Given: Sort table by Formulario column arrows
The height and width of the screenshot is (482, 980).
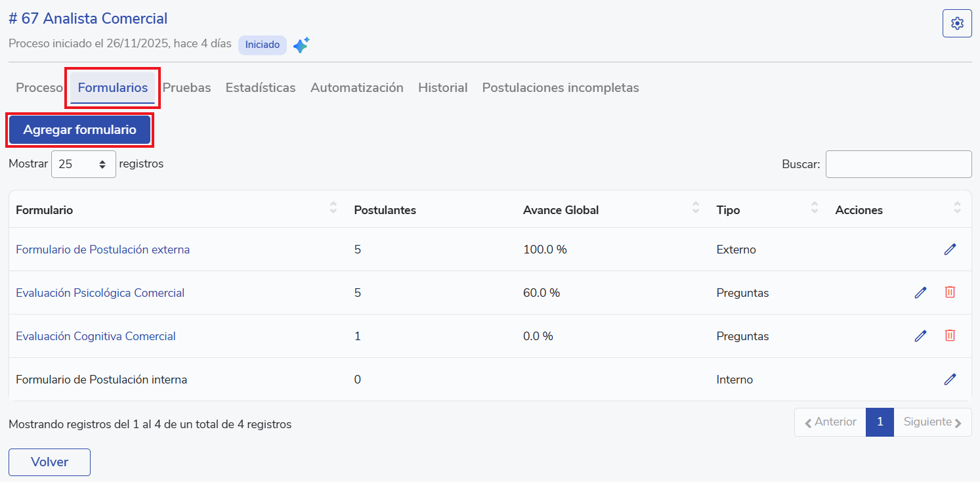Looking at the screenshot, I should [x=333, y=208].
